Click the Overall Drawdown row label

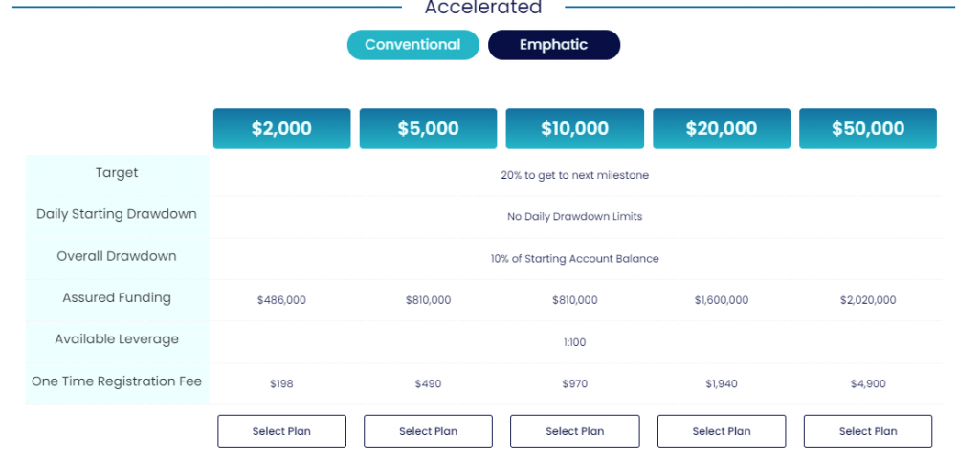point(117,256)
